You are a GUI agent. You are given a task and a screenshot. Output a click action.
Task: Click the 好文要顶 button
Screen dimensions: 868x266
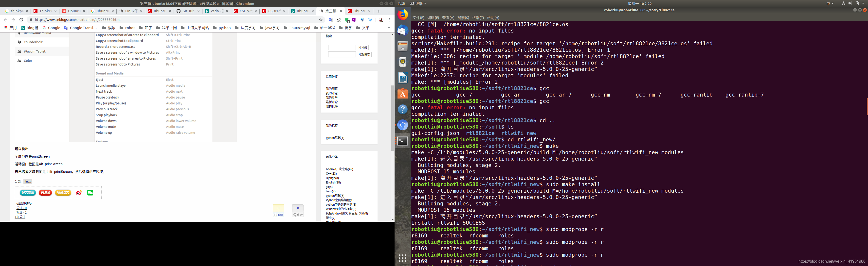28,193
